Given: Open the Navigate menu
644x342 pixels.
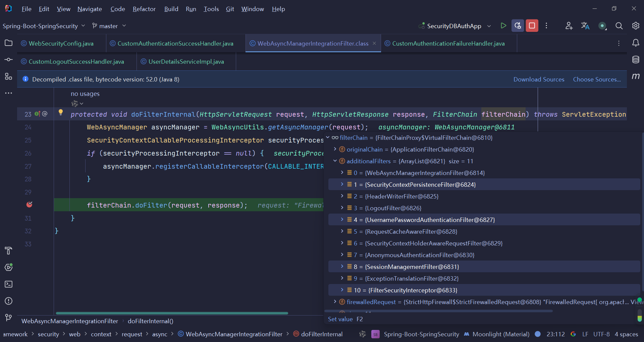Looking at the screenshot, I should (x=90, y=9).
